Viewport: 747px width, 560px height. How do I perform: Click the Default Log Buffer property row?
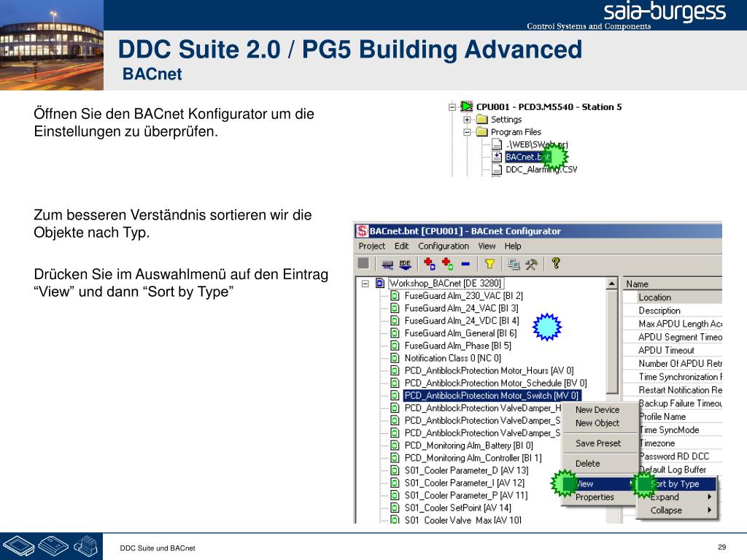point(681,470)
